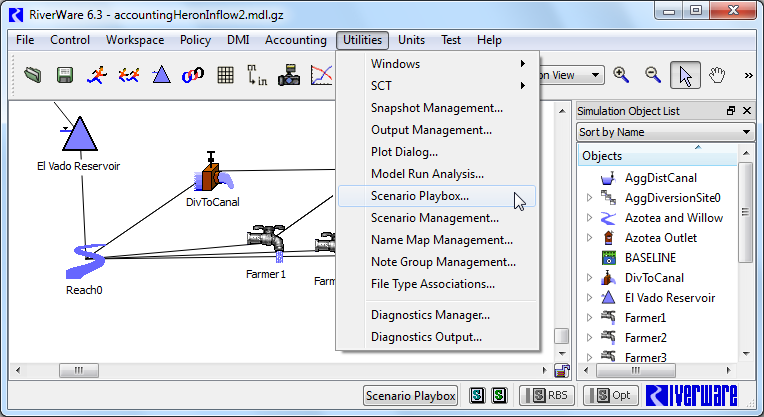This screenshot has width=764, height=417.
Task: Open the Workspace menu
Action: click(x=135, y=40)
